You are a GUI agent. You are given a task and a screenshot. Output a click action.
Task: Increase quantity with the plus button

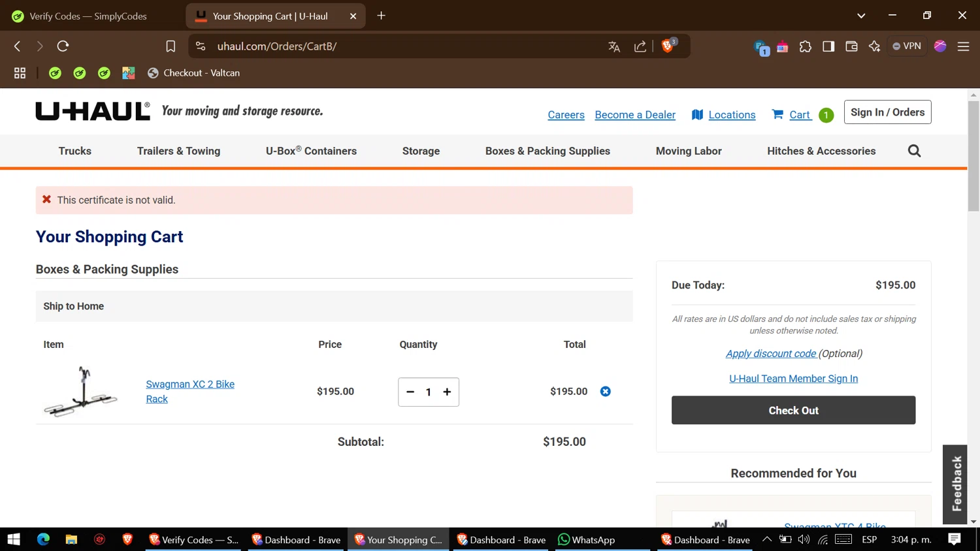pos(447,392)
